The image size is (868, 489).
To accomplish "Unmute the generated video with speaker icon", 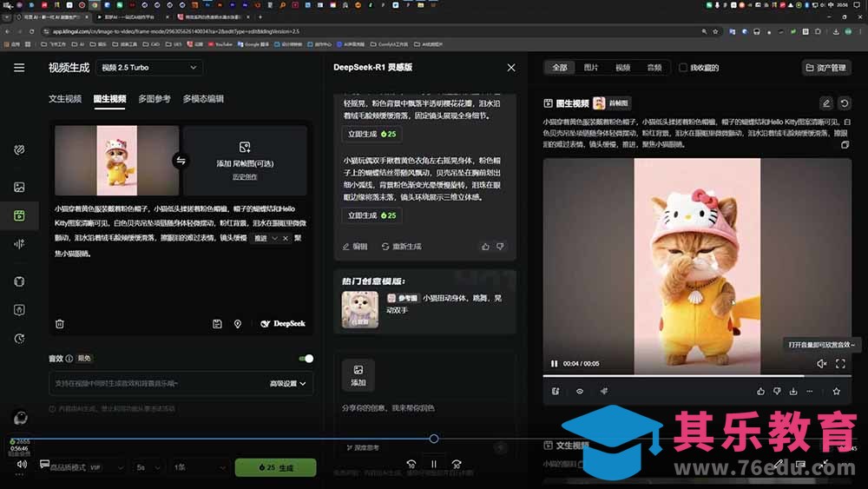I will (x=821, y=364).
